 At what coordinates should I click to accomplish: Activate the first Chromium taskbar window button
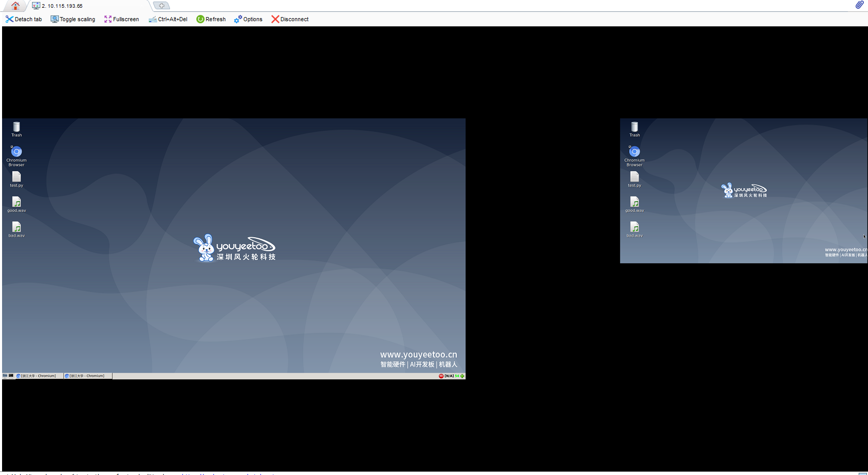tap(39, 376)
